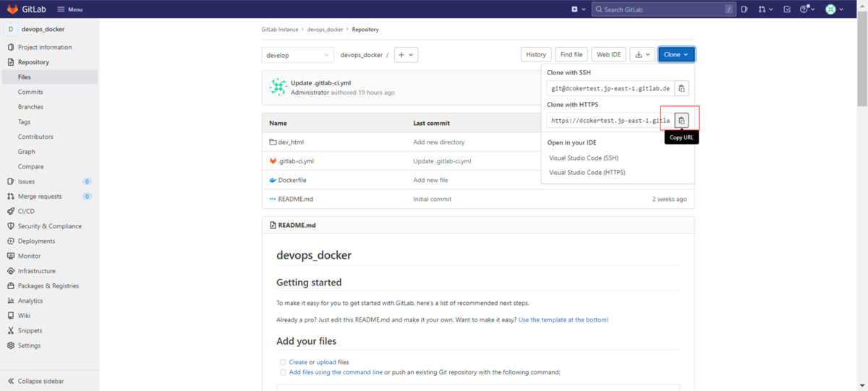Image resolution: width=868 pixels, height=391 pixels.
Task: Open CI/CD from the sidebar
Action: tap(26, 211)
